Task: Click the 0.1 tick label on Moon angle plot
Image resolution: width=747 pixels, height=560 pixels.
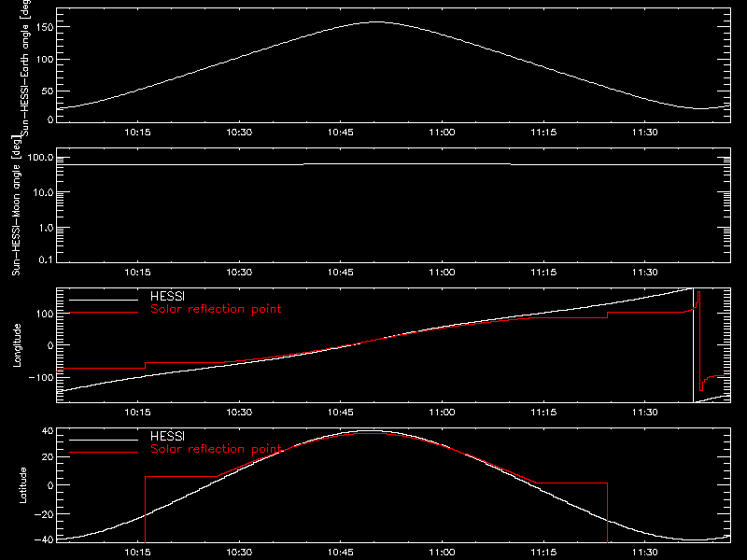Action: (46, 259)
